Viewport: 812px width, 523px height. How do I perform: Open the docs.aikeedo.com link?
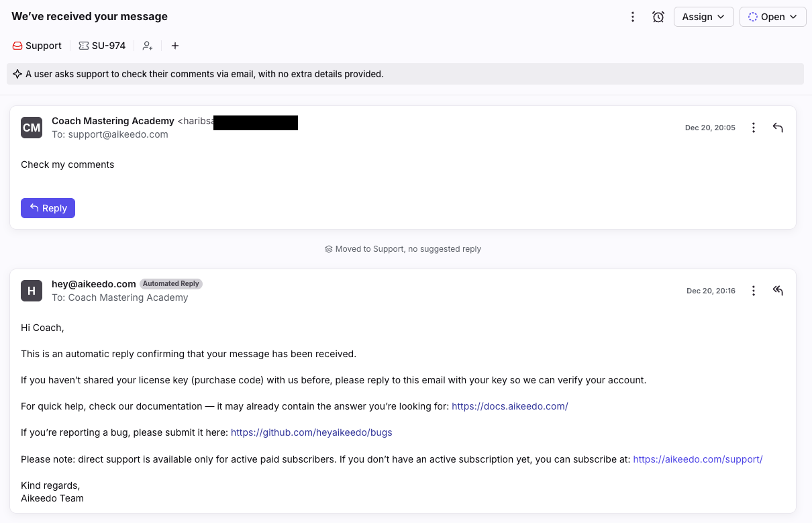tap(509, 406)
